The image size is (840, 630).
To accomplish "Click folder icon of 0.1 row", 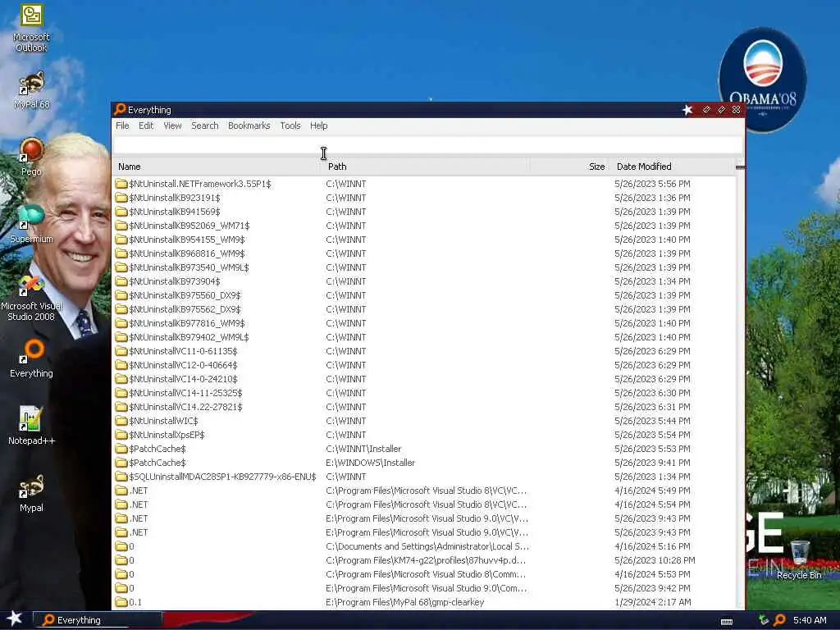I will 121,602.
